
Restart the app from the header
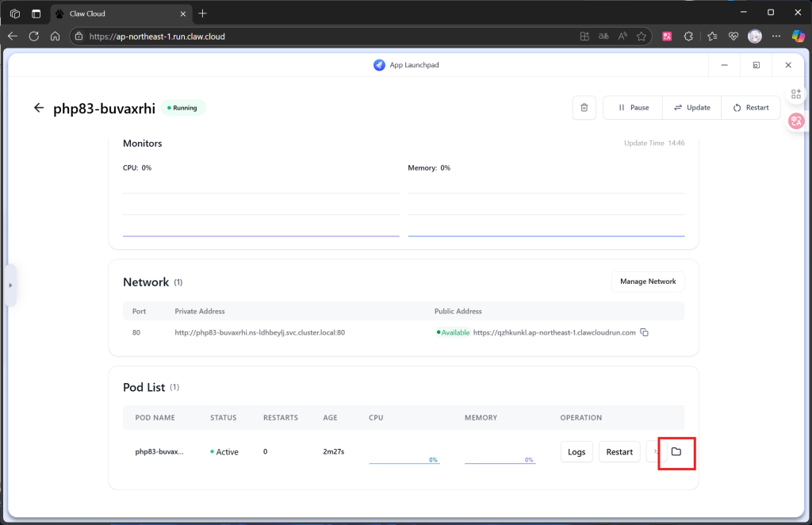point(751,108)
